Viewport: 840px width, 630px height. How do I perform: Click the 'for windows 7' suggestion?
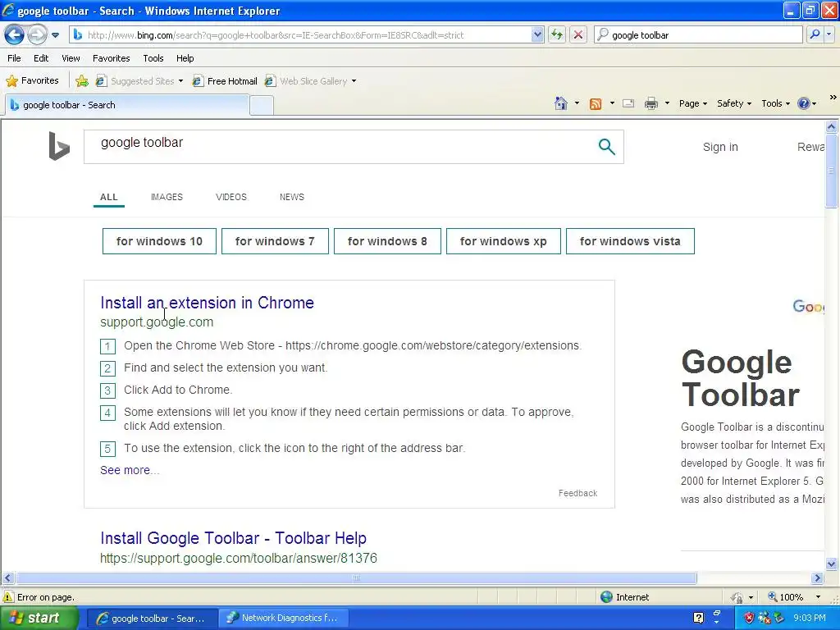pos(275,241)
